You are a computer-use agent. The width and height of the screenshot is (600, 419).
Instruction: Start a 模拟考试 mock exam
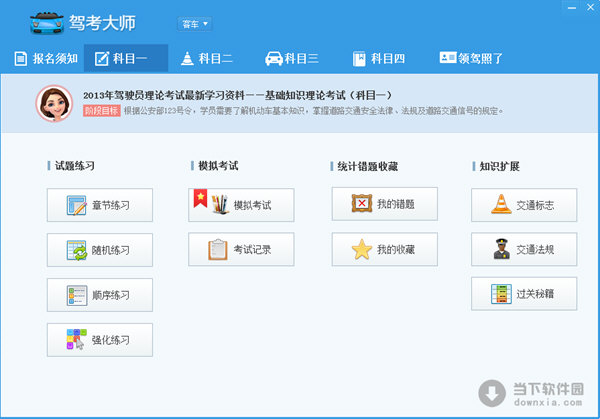click(x=241, y=205)
